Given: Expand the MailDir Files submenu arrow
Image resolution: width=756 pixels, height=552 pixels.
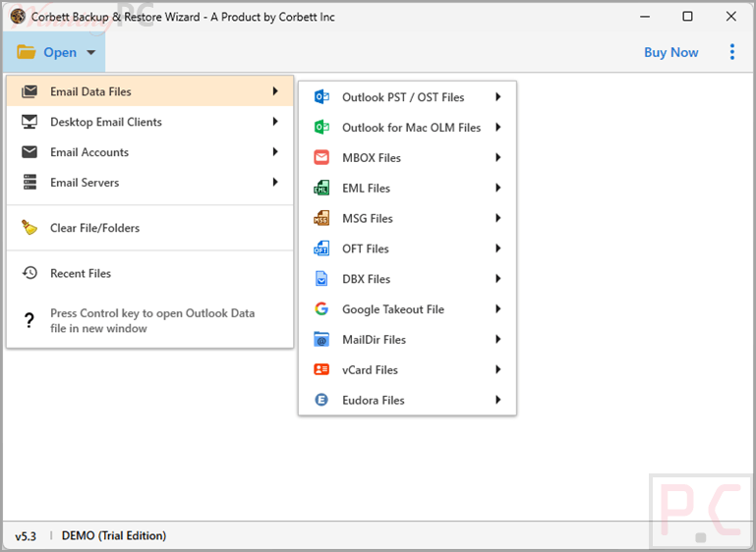Looking at the screenshot, I should [x=498, y=339].
